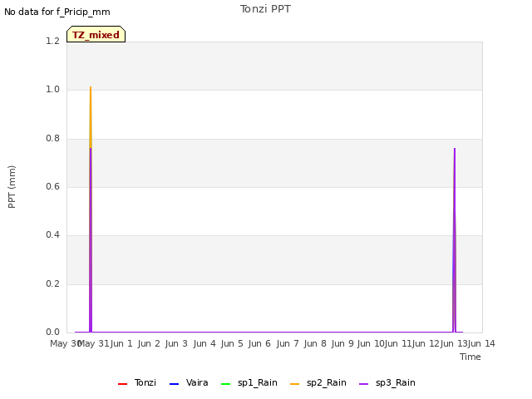Click the Jun 6 x-axis tick label
Screen dimensions: 532x399
[x=259, y=343]
